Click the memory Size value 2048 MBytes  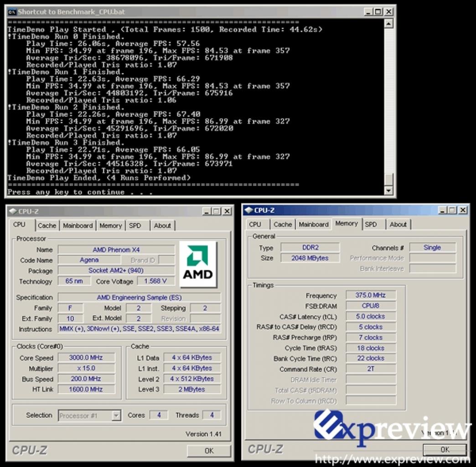pyautogui.click(x=310, y=258)
